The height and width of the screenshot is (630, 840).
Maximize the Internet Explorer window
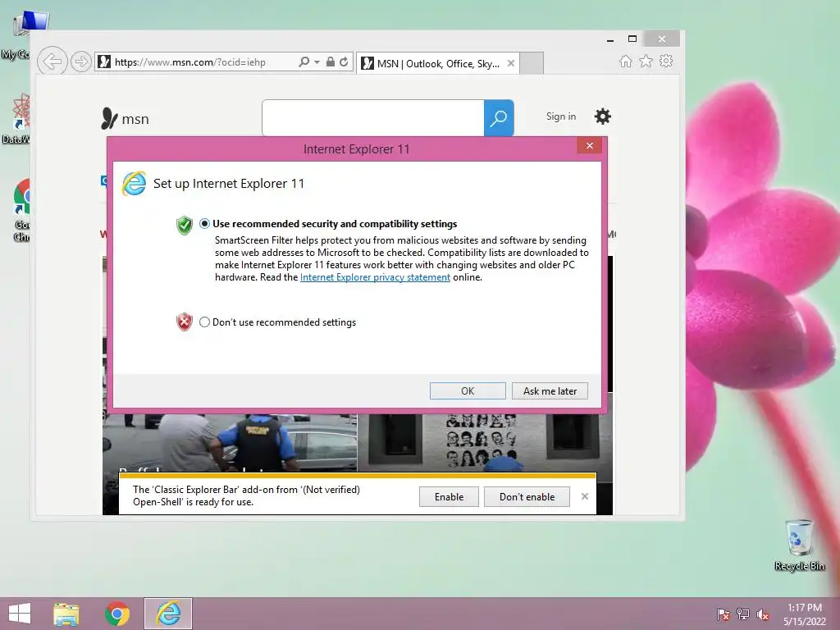click(x=632, y=39)
